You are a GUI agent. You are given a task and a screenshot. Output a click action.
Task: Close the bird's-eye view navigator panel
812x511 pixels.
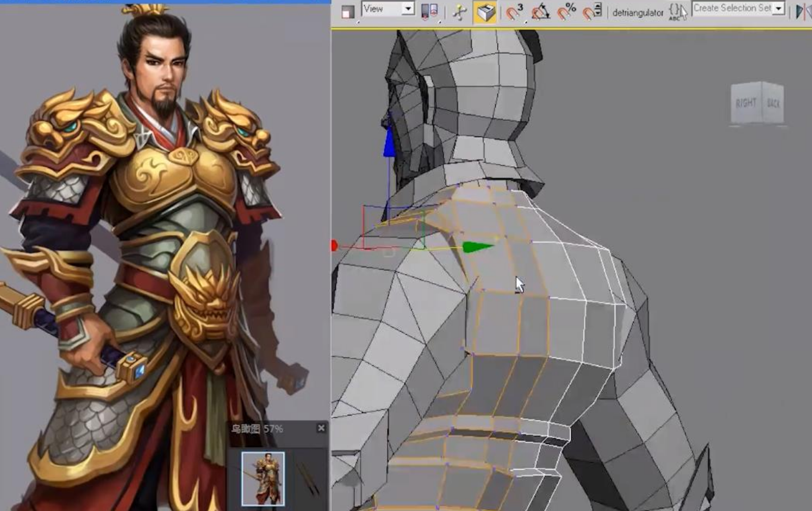click(321, 428)
